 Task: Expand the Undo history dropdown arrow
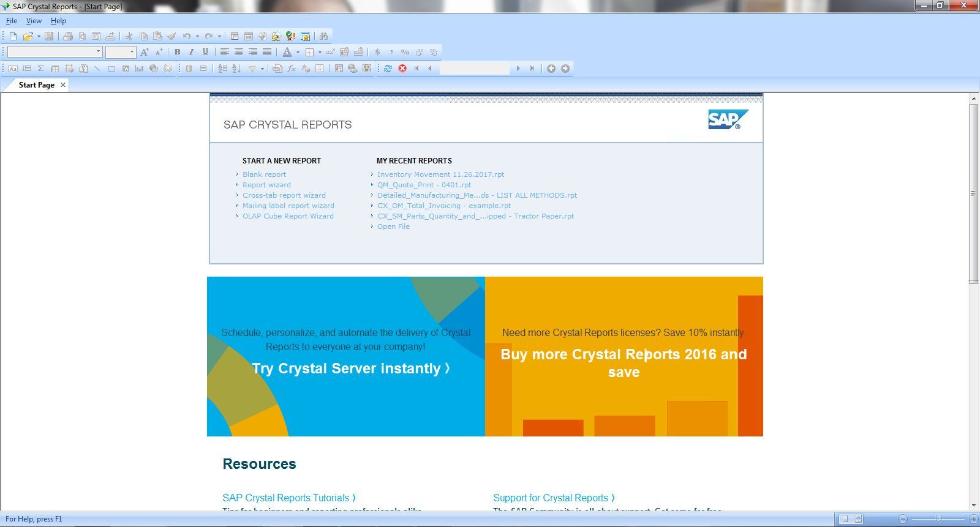197,36
